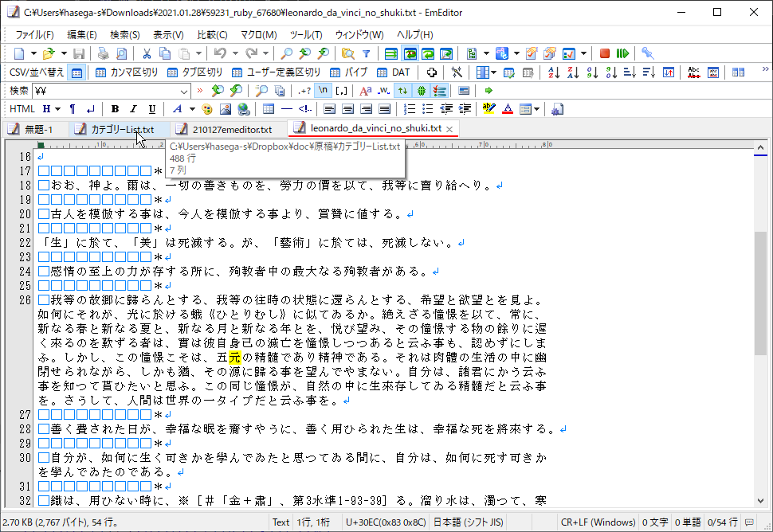Image resolution: width=773 pixels, height=532 pixels.
Task: Expand the Paste dropdown arrow
Action: tap(198, 53)
